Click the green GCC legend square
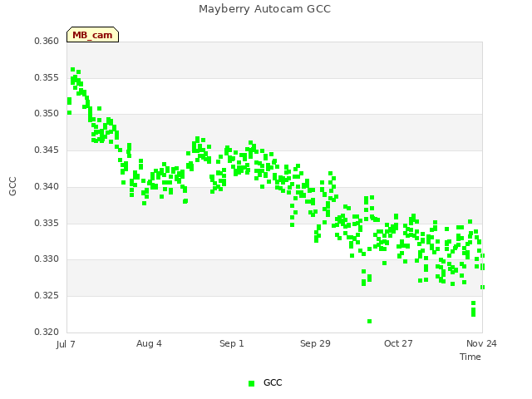 (x=251, y=383)
